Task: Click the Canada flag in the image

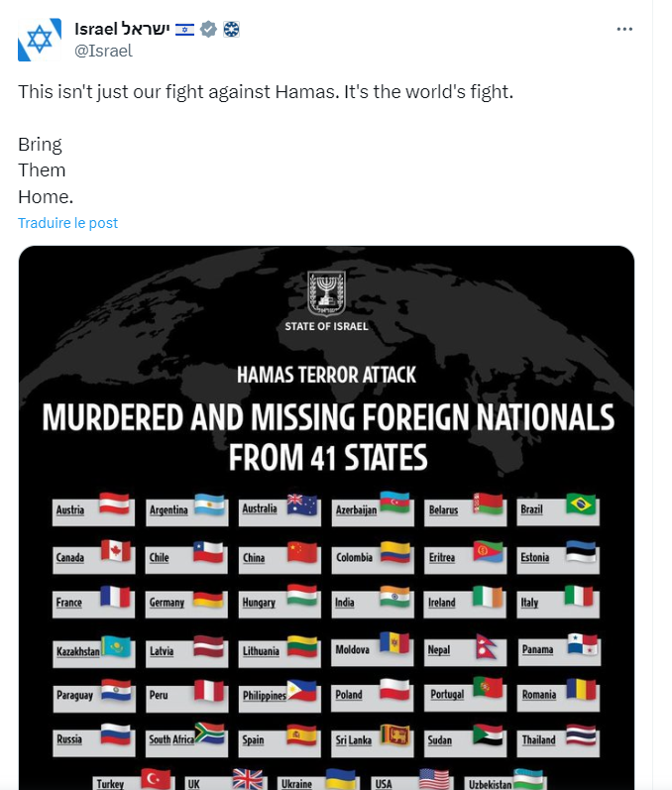Action: pyautogui.click(x=116, y=551)
